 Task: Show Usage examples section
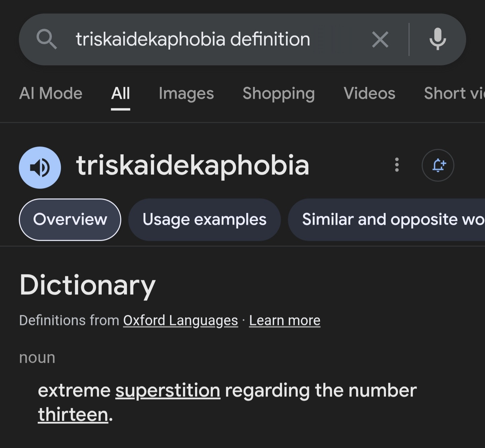click(x=204, y=220)
